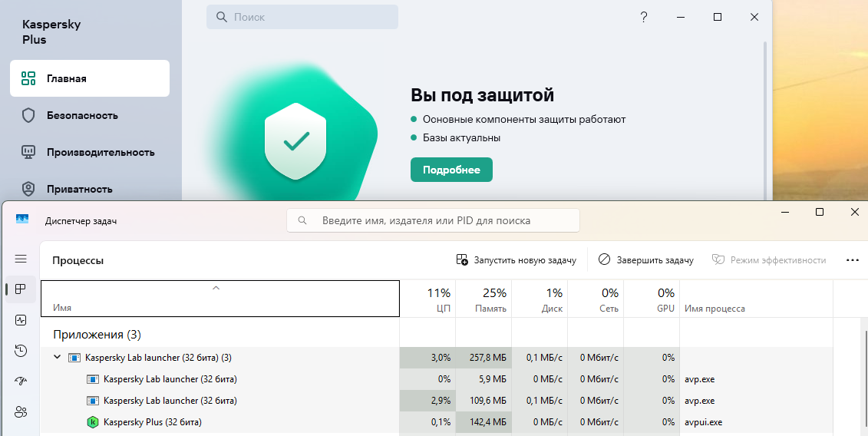
Task: Click the 257,8 МБ memory value
Action: click(487, 358)
